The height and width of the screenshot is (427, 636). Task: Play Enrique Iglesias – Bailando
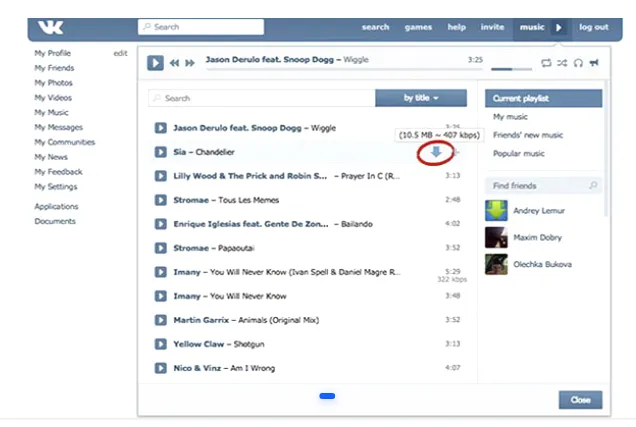[x=161, y=224]
